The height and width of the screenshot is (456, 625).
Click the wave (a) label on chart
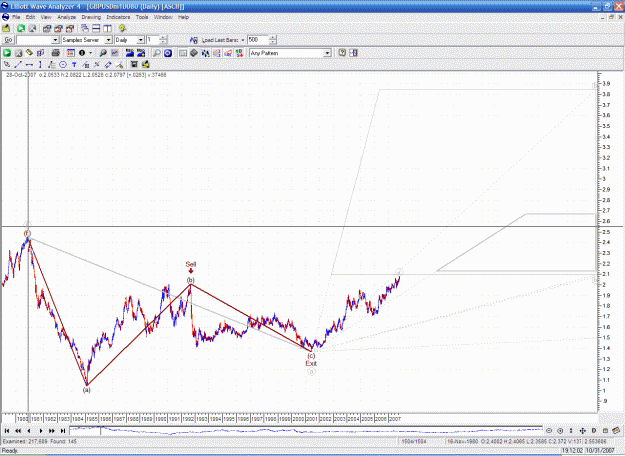pyautogui.click(x=86, y=390)
